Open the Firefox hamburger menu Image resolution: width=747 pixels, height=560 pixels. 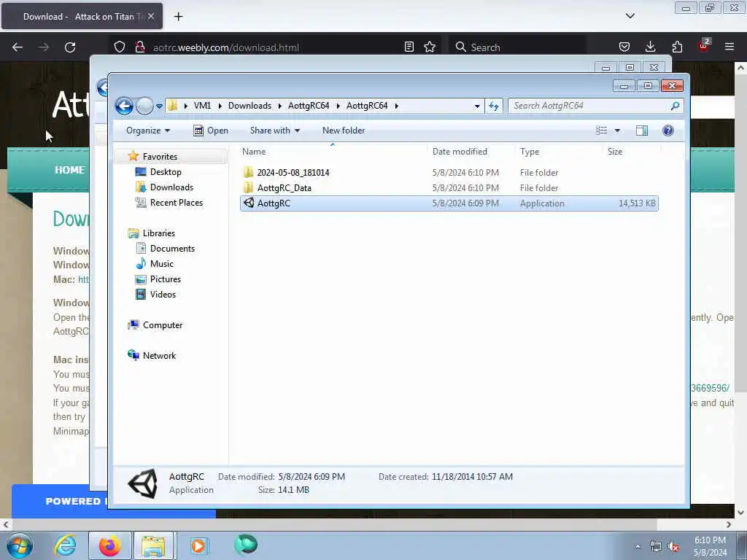[x=729, y=47]
